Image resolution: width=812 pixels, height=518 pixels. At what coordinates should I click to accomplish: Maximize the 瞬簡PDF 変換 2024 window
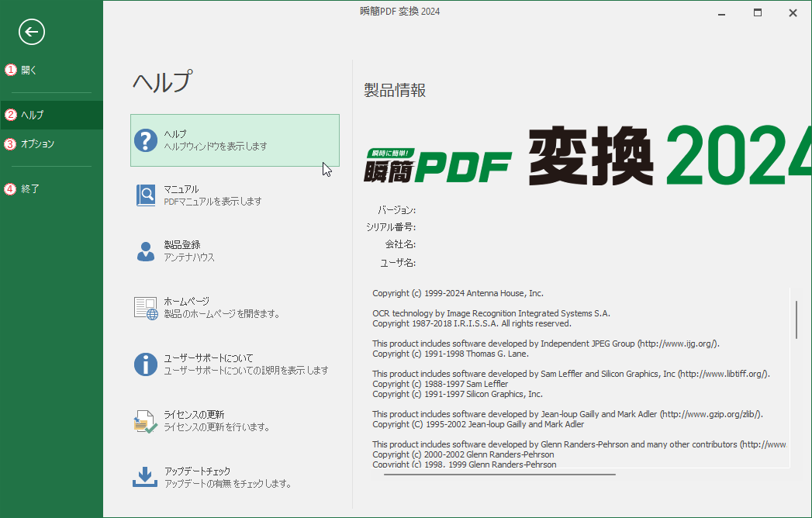pyautogui.click(x=758, y=13)
